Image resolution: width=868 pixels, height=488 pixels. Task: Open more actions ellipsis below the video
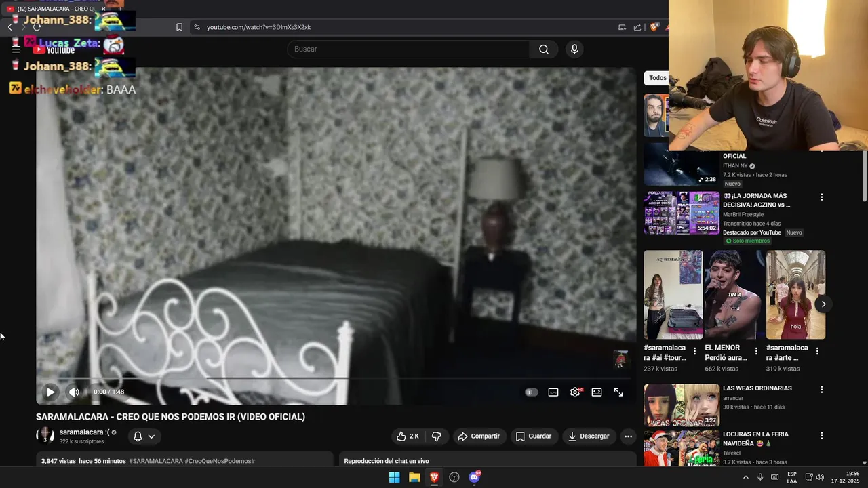coord(629,436)
